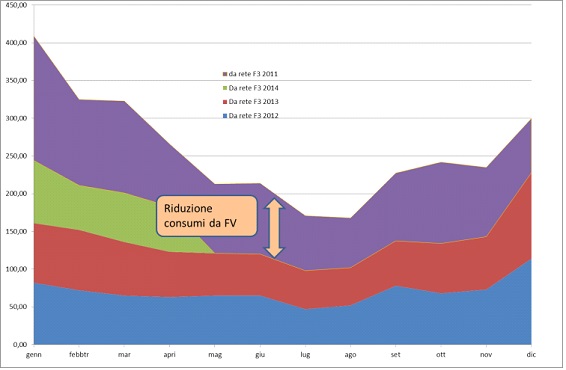Click the 'apri' month axis label
This screenshot has height=370, width=566.
pos(170,355)
